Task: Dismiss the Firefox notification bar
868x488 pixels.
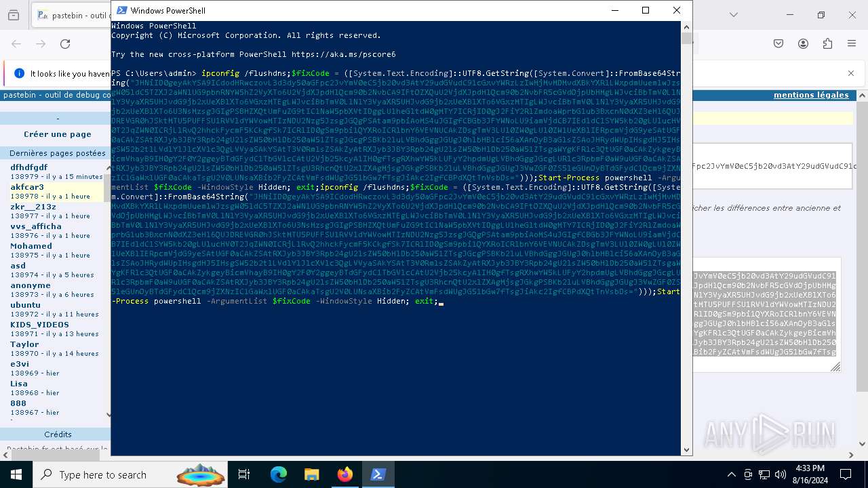Action: pos(851,73)
